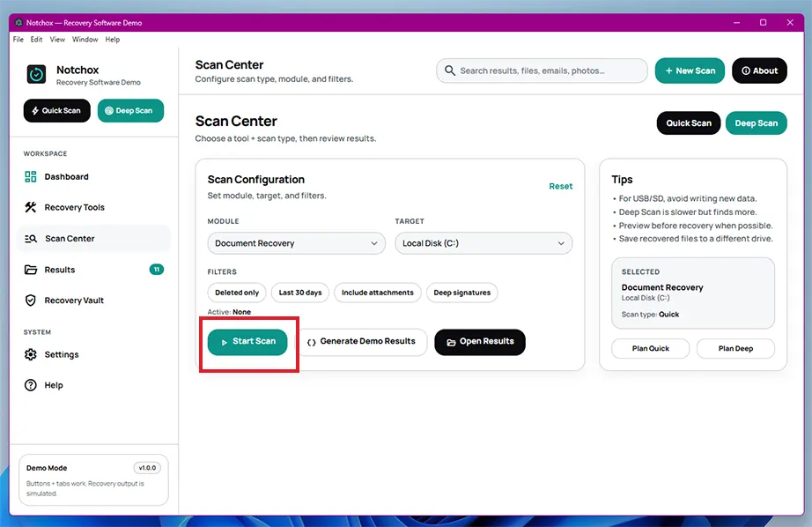The height and width of the screenshot is (527, 812).
Task: Open the Results section in sidebar
Action: click(x=93, y=270)
